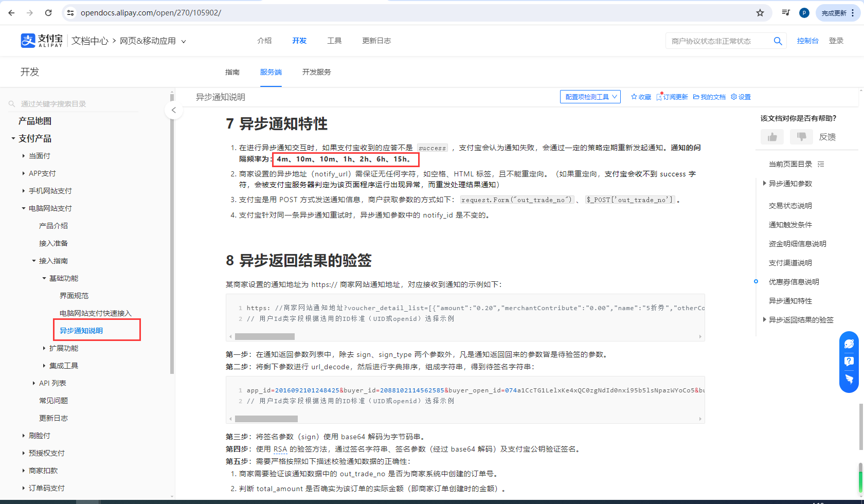Click the Alipay logo

point(42,41)
